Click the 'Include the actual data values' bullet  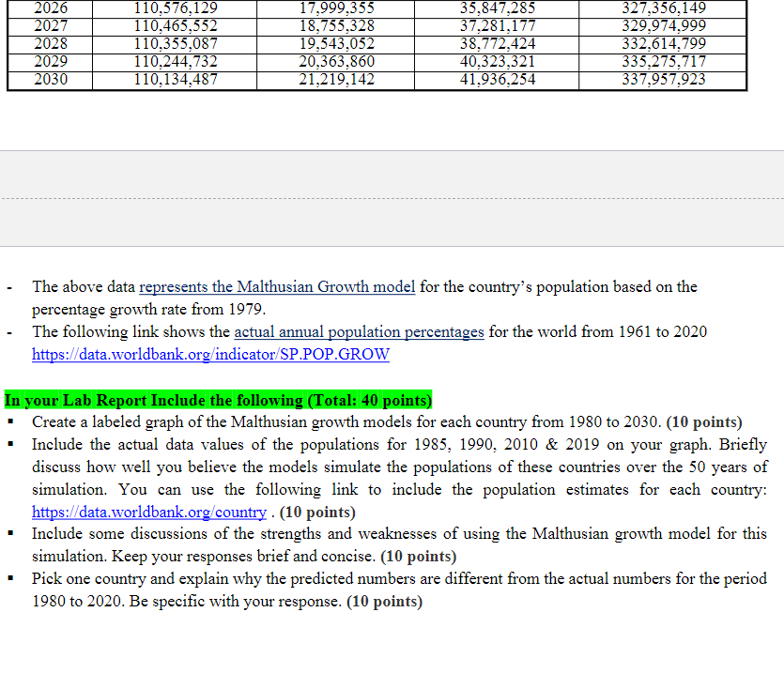tap(399, 478)
